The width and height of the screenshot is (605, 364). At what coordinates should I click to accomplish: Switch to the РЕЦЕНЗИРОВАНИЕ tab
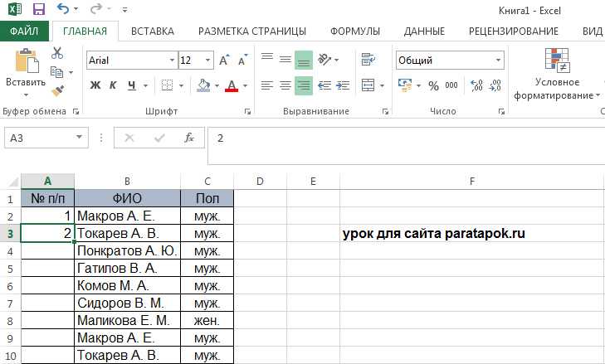514,32
